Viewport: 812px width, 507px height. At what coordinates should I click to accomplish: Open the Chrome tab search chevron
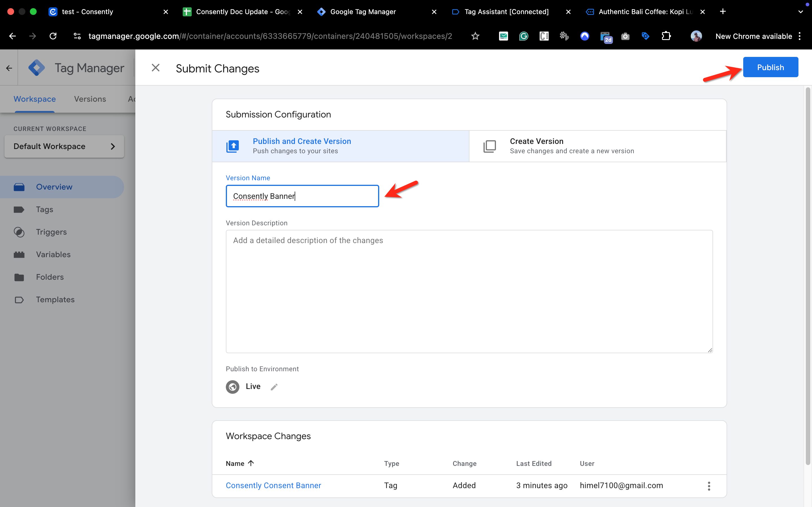point(800,12)
